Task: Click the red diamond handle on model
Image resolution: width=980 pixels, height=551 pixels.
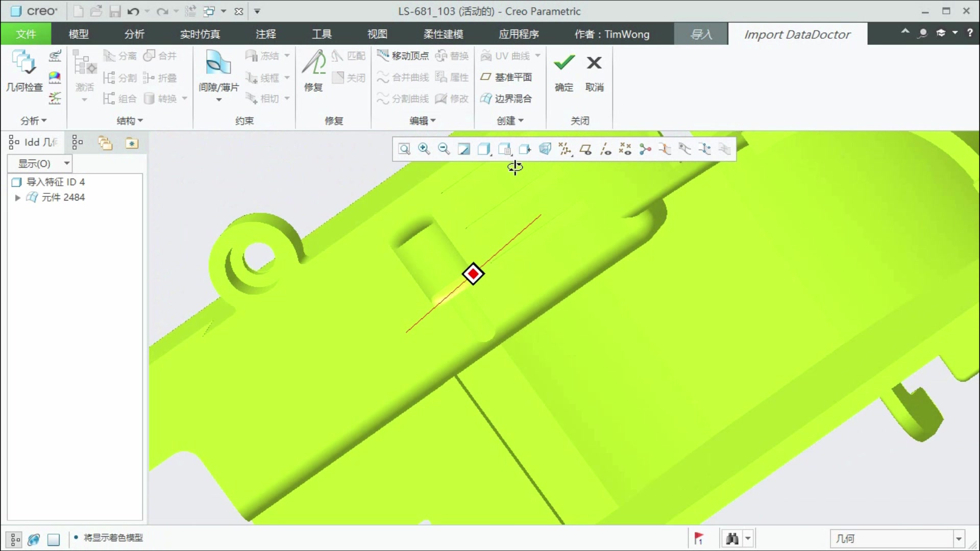Action: [473, 274]
